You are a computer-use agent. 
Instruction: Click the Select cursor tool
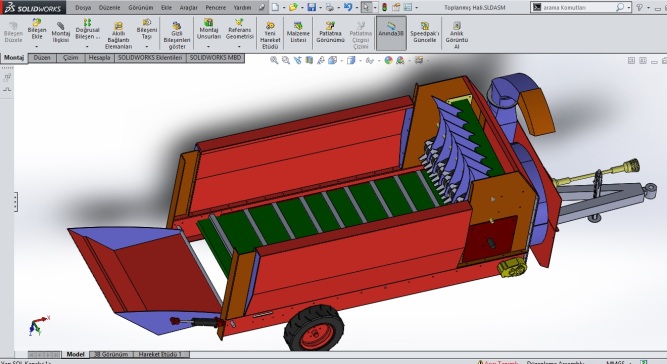click(x=366, y=7)
